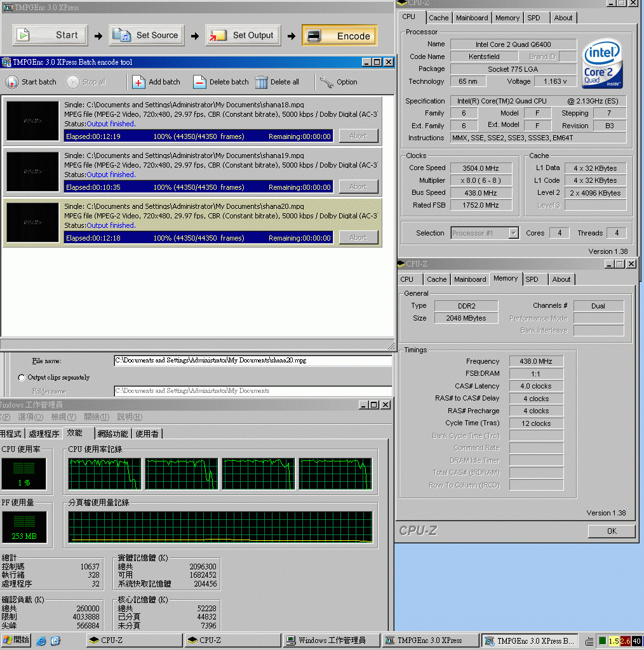644x650 pixels.
Task: Open Option wrench icon in batch tool
Action: pyautogui.click(x=327, y=82)
